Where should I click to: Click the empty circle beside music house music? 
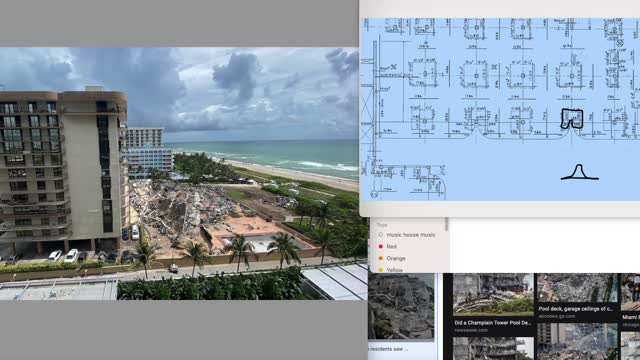[380, 235]
